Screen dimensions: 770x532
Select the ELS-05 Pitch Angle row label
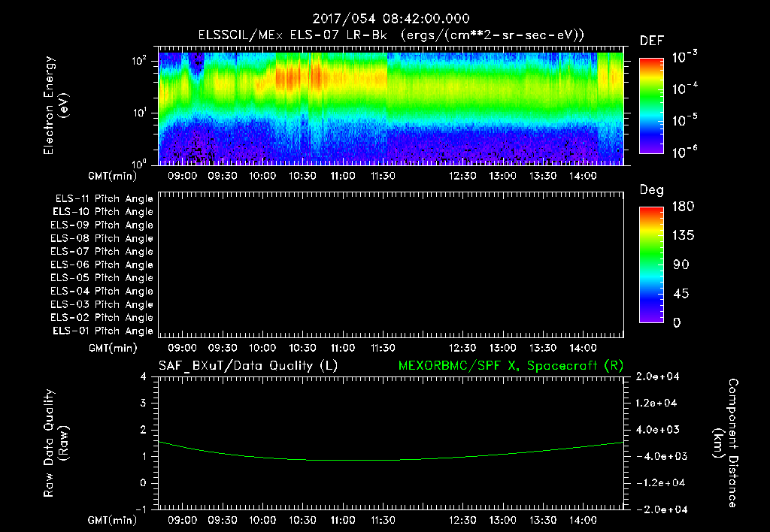click(102, 278)
